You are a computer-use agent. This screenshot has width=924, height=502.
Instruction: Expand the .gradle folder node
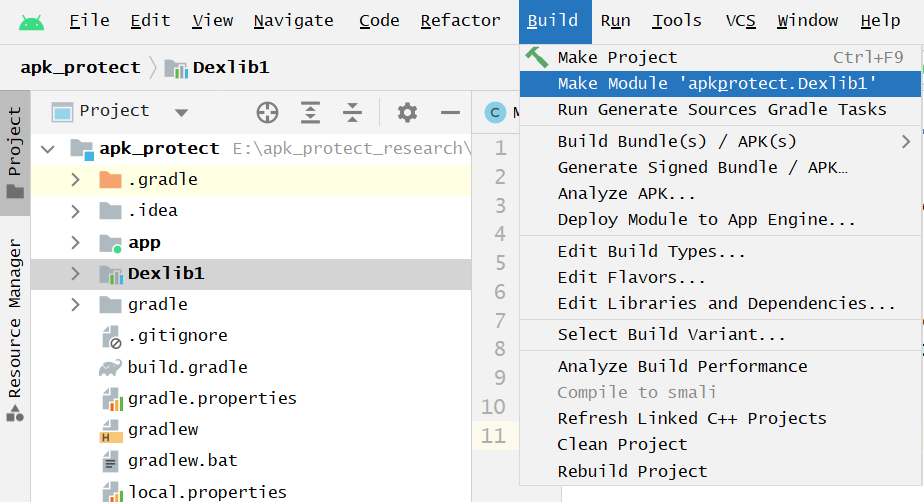(x=75, y=180)
